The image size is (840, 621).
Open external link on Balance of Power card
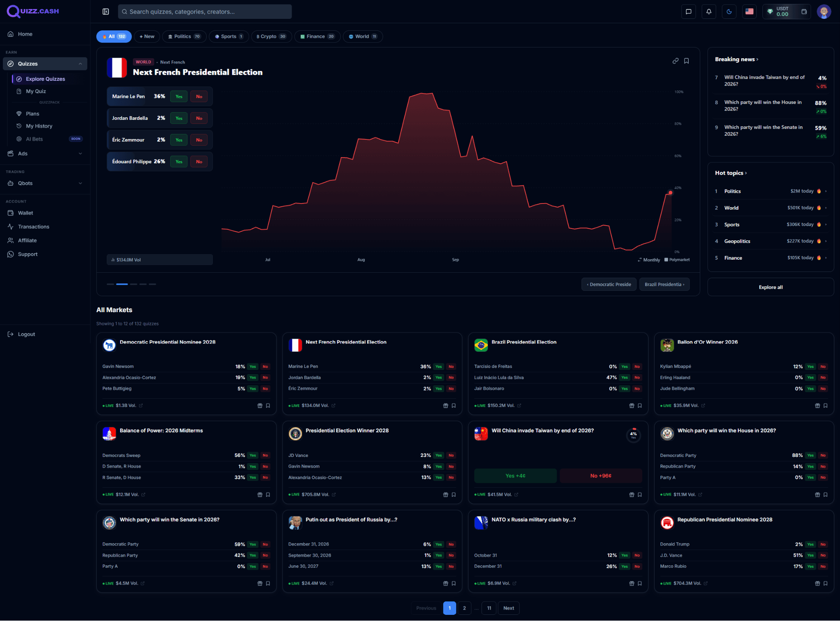[x=144, y=495]
